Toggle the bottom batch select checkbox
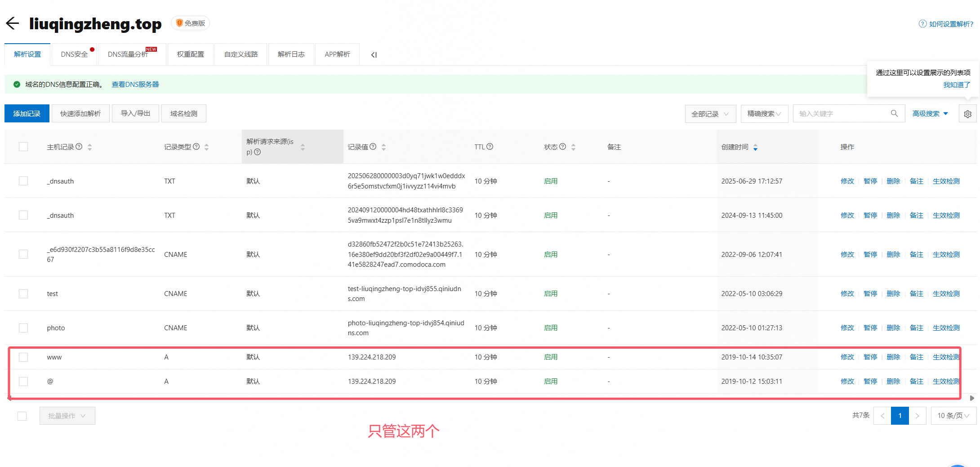 point(22,416)
